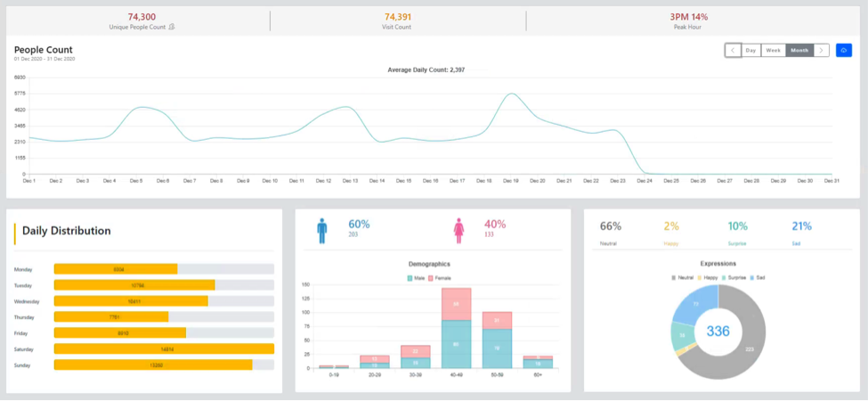Select the Month view tab

pyautogui.click(x=799, y=51)
